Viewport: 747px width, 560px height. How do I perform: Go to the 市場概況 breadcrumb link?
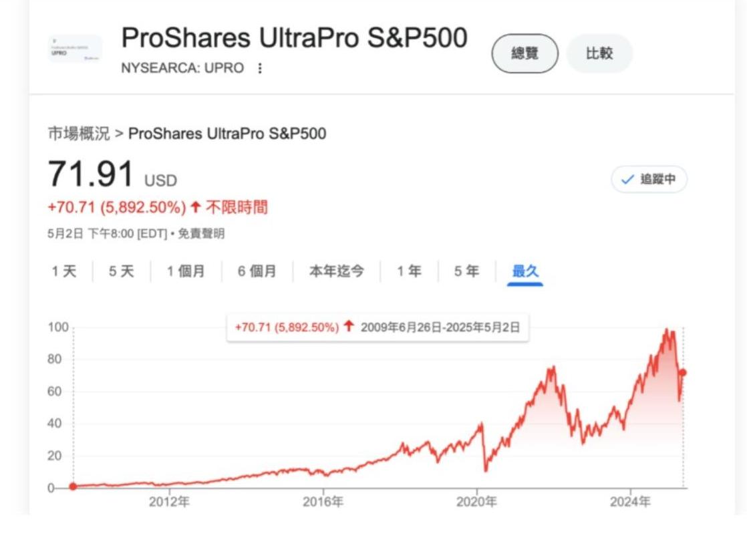pos(78,134)
